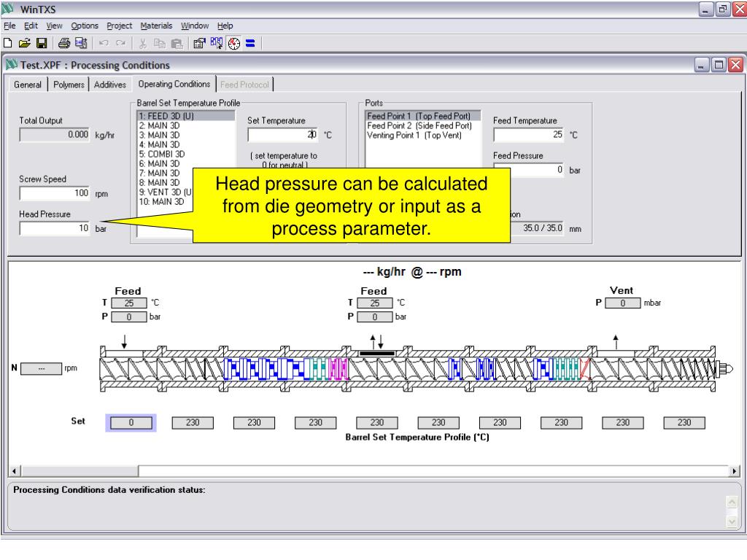Click the Total Output field
Image resolution: width=747 pixels, height=560 pixels.
[54, 135]
